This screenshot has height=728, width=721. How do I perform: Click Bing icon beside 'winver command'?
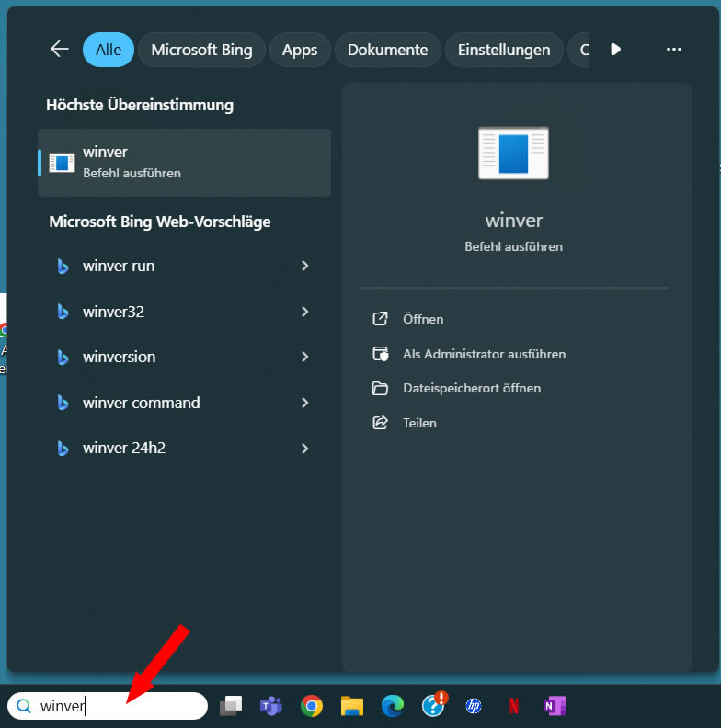coord(63,403)
